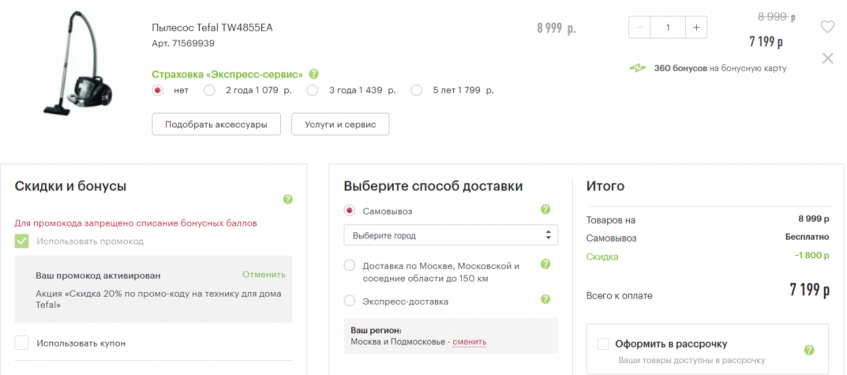Select insurance option нет
This screenshot has width=847, height=375.
(x=158, y=91)
